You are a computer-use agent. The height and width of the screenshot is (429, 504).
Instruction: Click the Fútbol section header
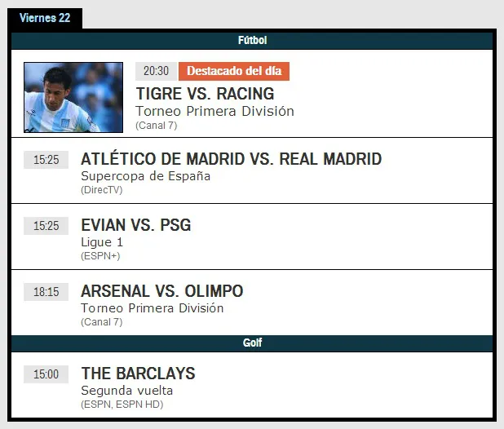pyautogui.click(x=252, y=40)
